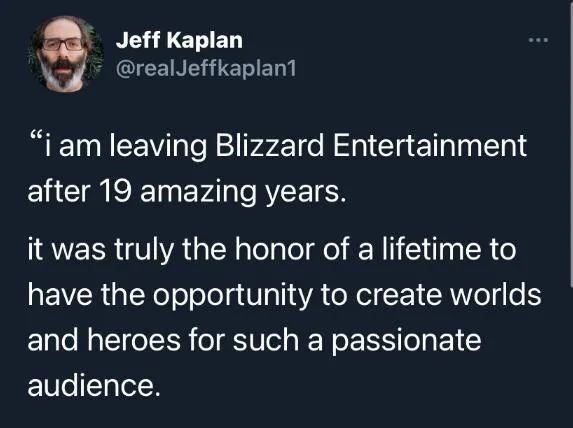Click the word 'amazing' in the tweet
573x428 pixels.
pos(198,193)
